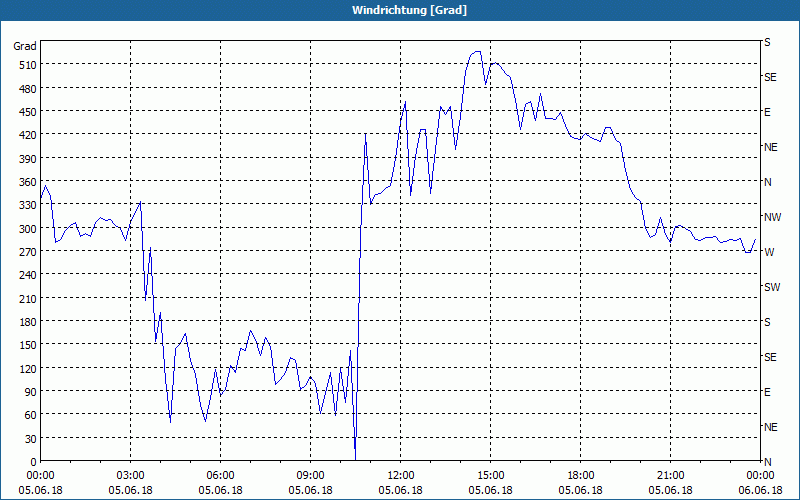Image resolution: width=800 pixels, height=500 pixels.
Task: Click the 18:00 time axis label
Action: click(581, 476)
